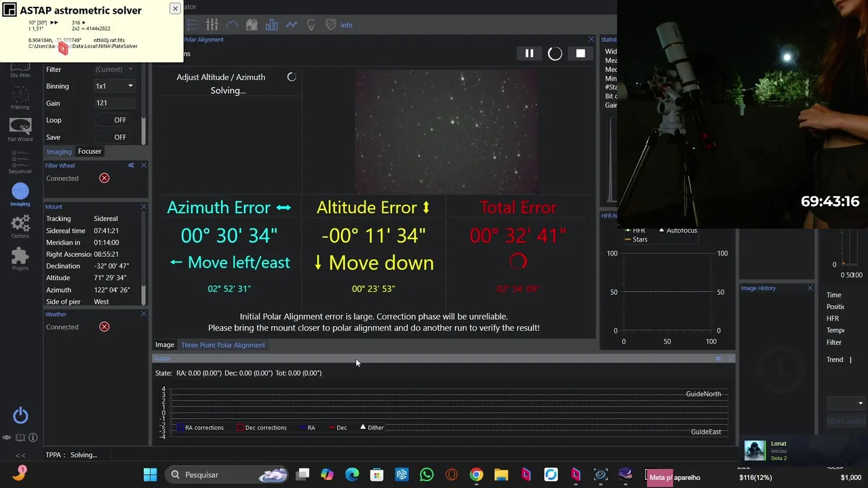Toggle the dome observatory toolbar icon
This screenshot has height=488, width=868.
pos(252,25)
